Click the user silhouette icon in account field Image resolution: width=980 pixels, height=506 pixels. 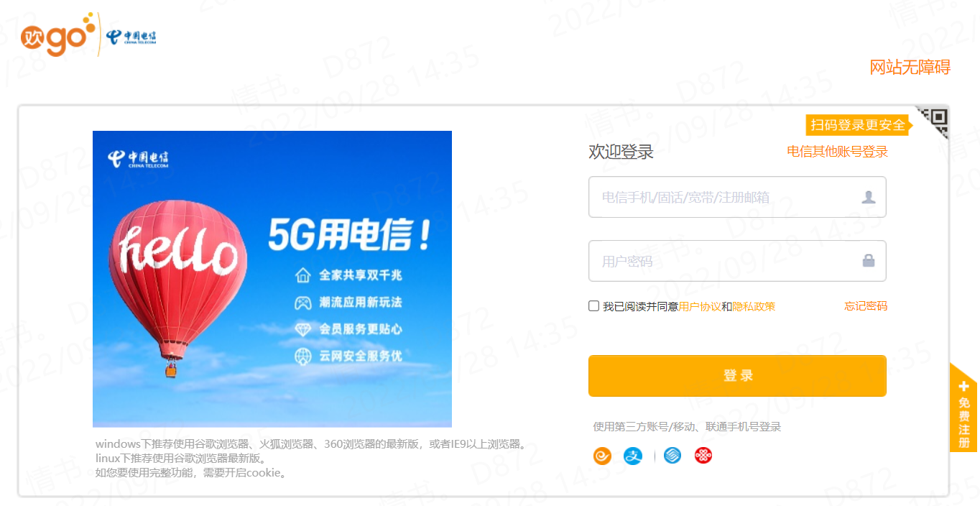(x=868, y=197)
